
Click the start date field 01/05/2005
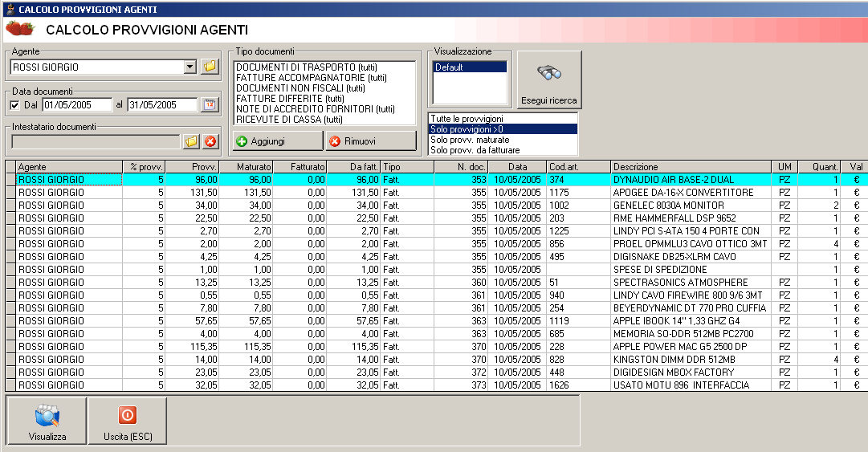pyautogui.click(x=78, y=104)
